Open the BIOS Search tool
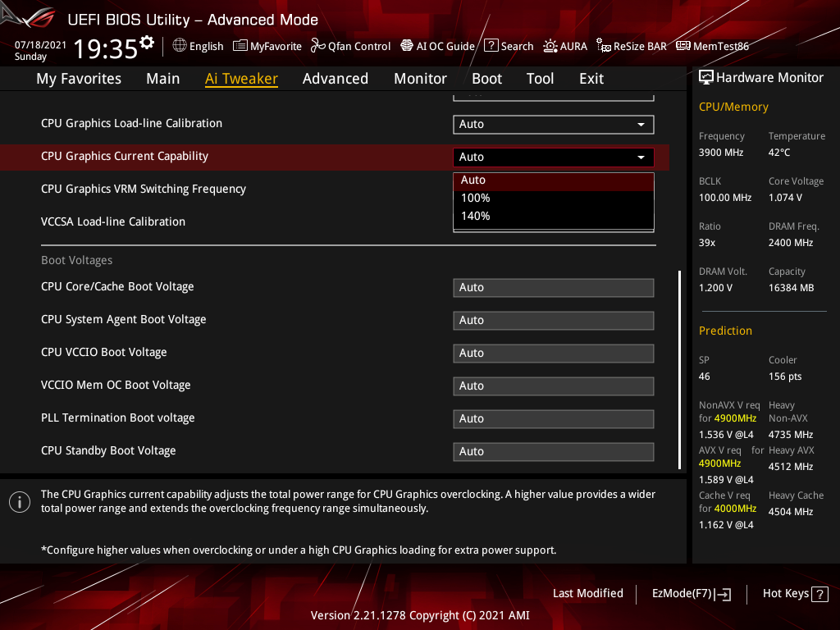 tap(509, 46)
